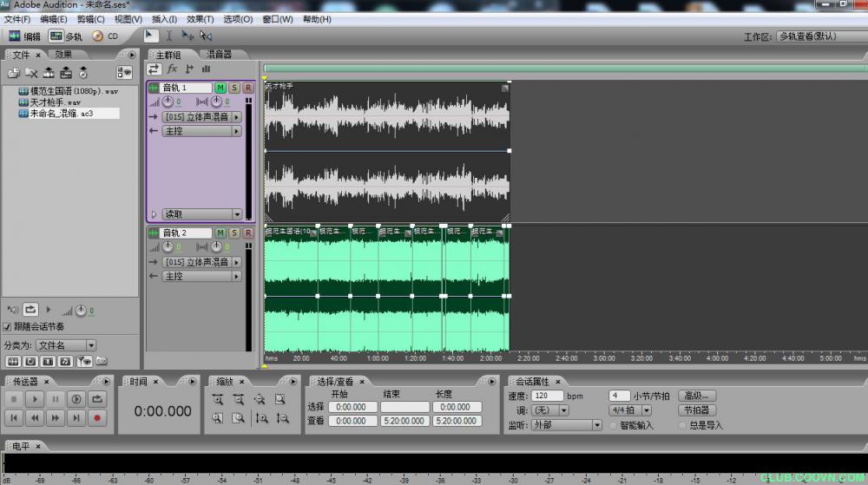Click the tempo field showing 120
868x485 pixels.
click(x=547, y=396)
